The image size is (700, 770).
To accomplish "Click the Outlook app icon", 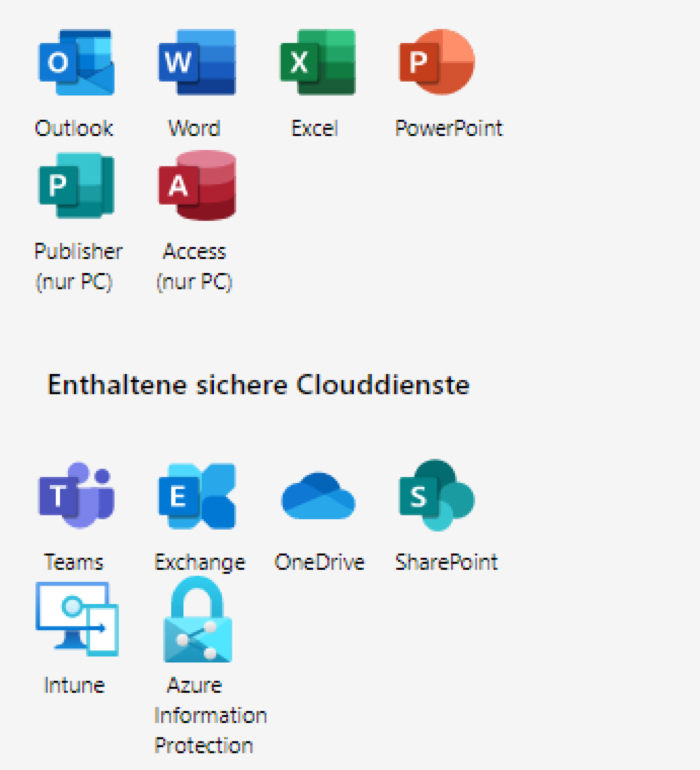I will tap(77, 62).
